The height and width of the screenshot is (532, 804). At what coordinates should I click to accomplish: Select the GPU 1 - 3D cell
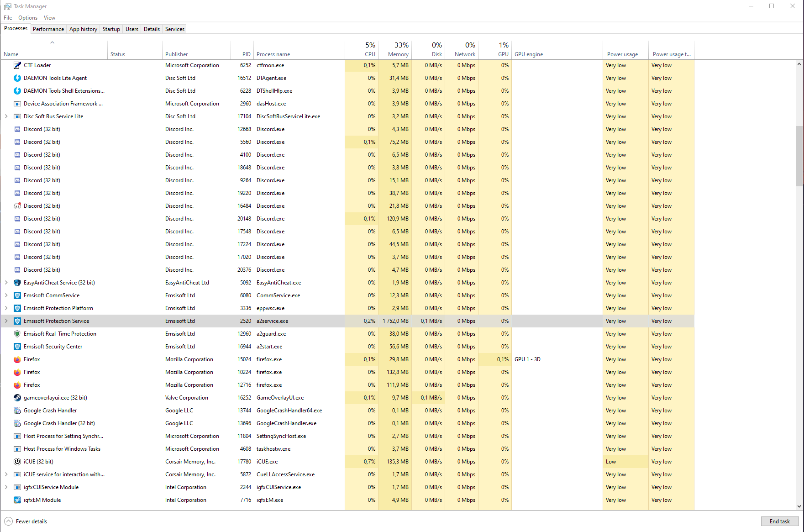point(557,359)
